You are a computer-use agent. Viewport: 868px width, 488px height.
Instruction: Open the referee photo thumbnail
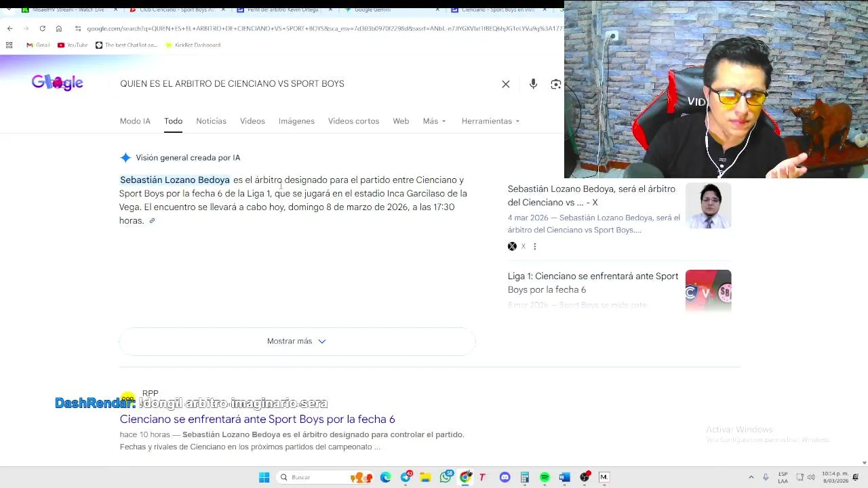[708, 205]
